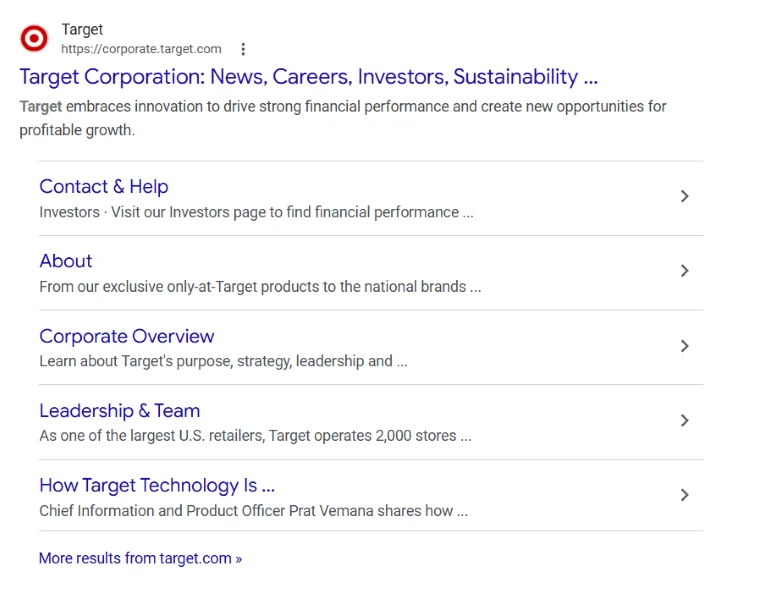The height and width of the screenshot is (600, 761).
Task: Click the "exclusive only-at-Target products" description
Action: tap(260, 287)
